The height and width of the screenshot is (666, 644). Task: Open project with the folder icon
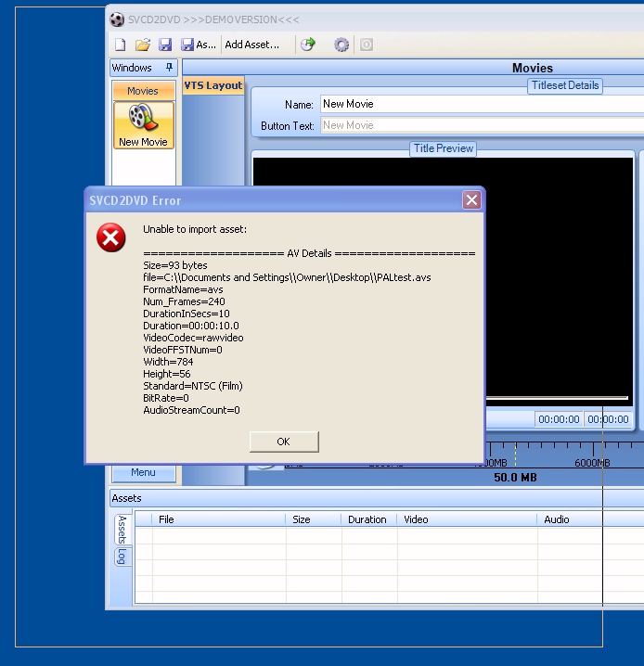click(x=143, y=45)
